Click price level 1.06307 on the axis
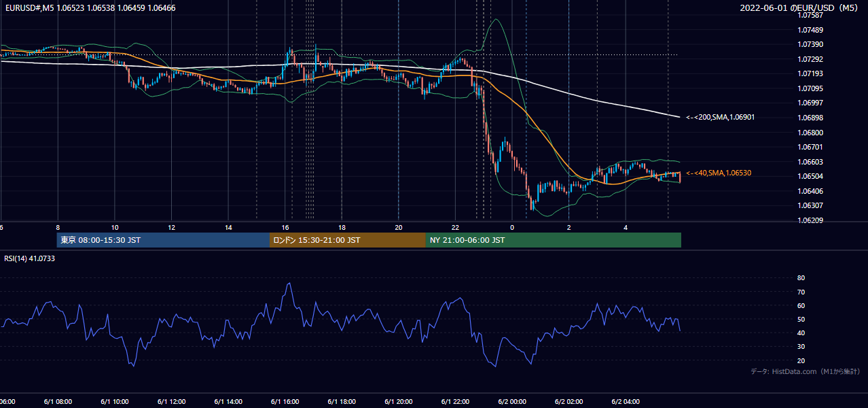This screenshot has height=408, width=868. click(810, 205)
